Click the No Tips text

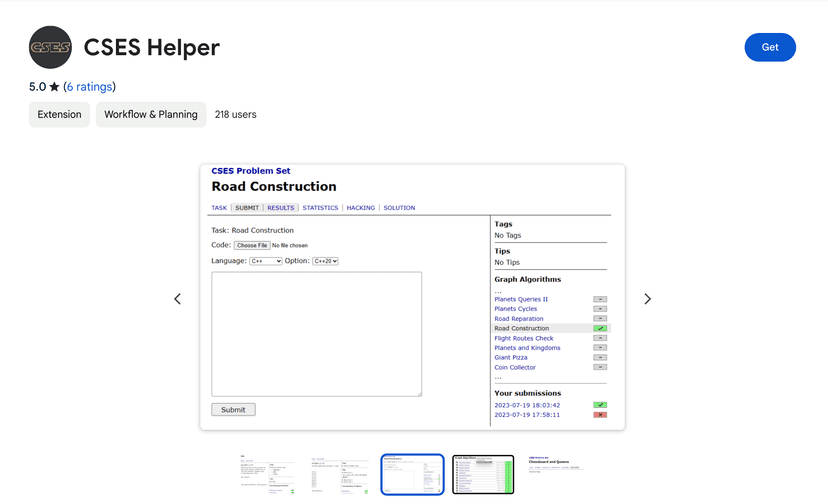coord(507,262)
